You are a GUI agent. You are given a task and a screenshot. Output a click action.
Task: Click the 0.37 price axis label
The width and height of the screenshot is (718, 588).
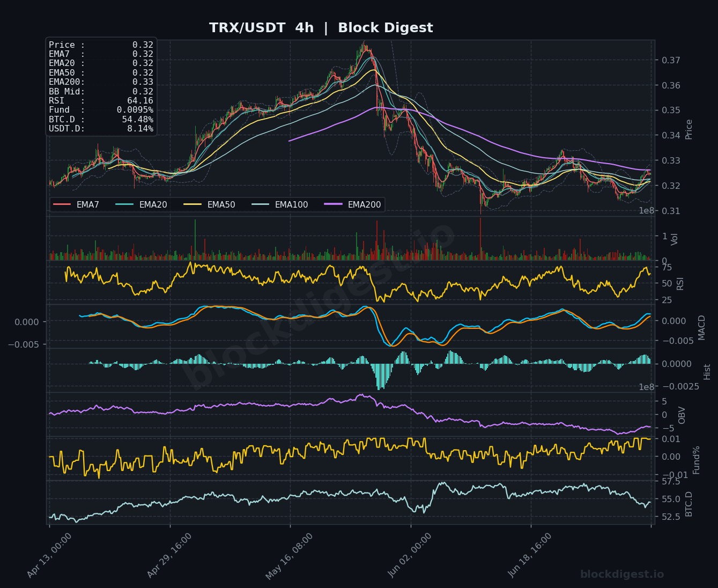[x=670, y=60]
